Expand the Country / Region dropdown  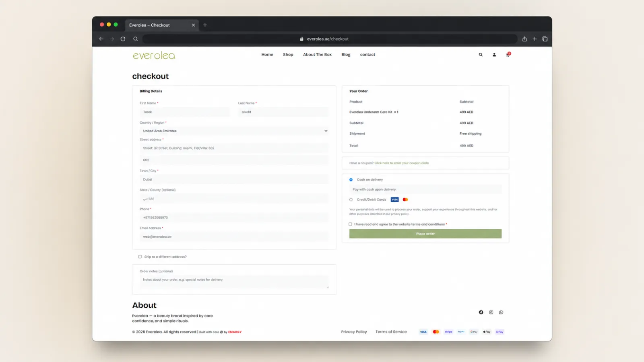click(x=234, y=131)
